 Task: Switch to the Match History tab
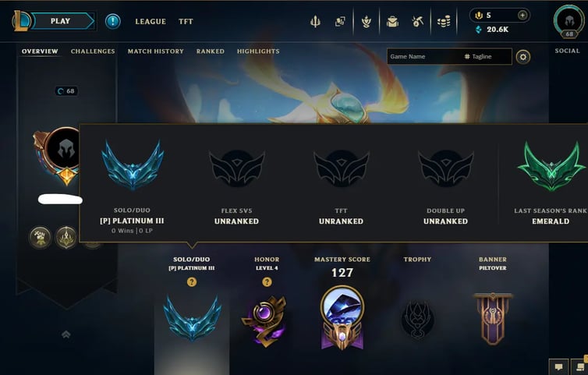click(x=156, y=51)
